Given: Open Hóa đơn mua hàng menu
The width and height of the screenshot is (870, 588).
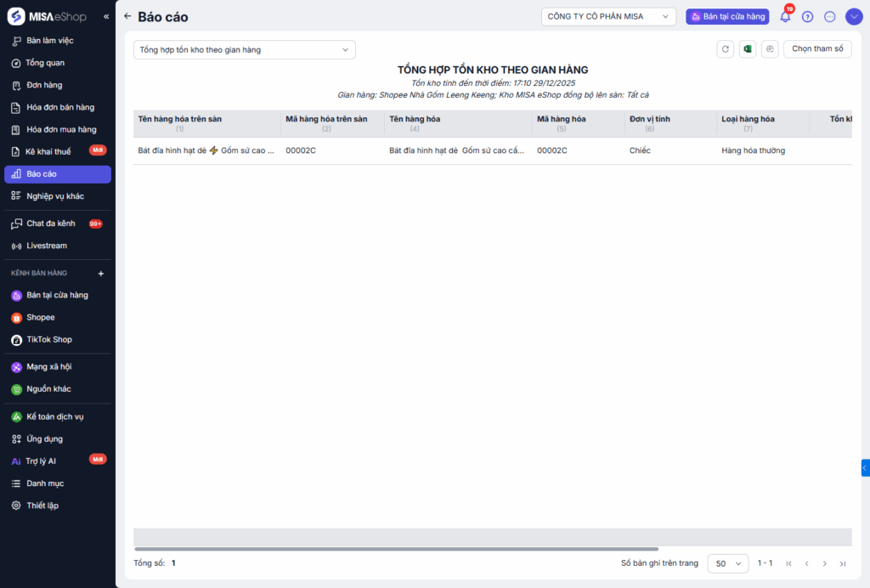Looking at the screenshot, I should pos(58,129).
